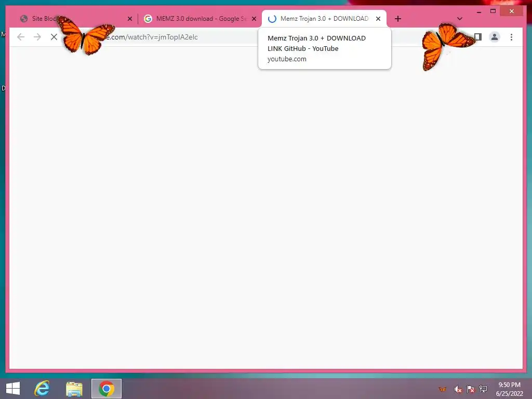Close the MEMZ 3.0 download tab
The image size is (532, 399).
pyautogui.click(x=254, y=19)
